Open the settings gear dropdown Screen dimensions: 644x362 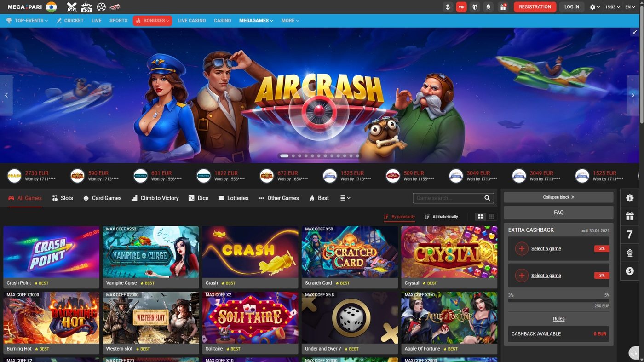pyautogui.click(x=595, y=7)
